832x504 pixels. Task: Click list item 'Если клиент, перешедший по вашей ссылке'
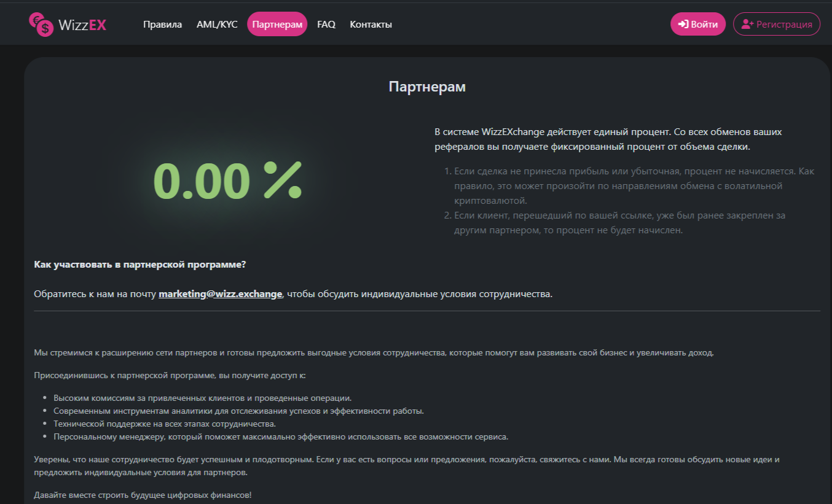point(619,223)
